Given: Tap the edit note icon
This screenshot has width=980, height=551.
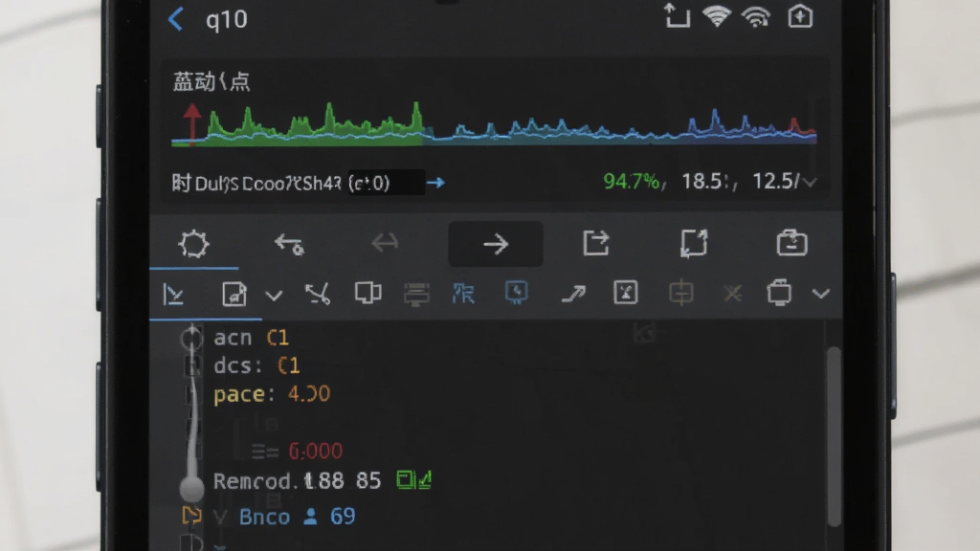Looking at the screenshot, I should [x=234, y=294].
